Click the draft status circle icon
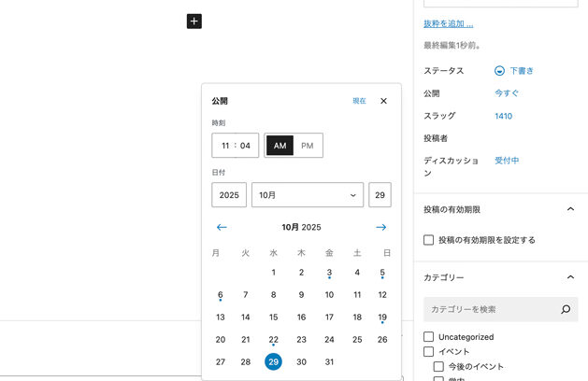The width and height of the screenshot is (588, 381). coord(499,71)
